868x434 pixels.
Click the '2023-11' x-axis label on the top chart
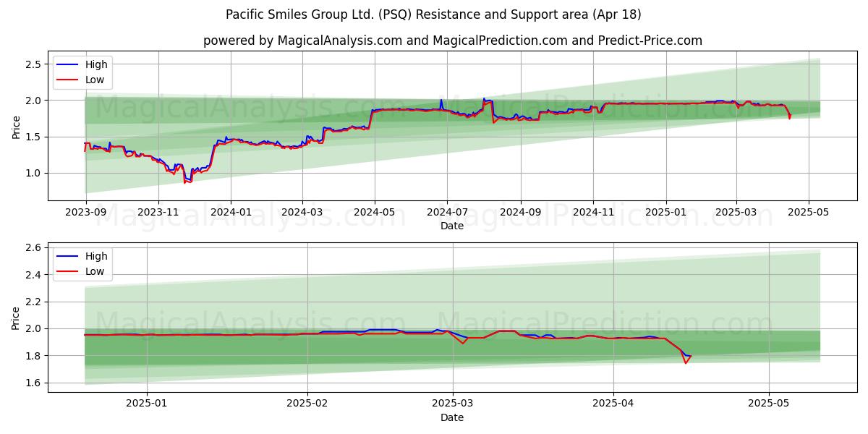point(158,213)
